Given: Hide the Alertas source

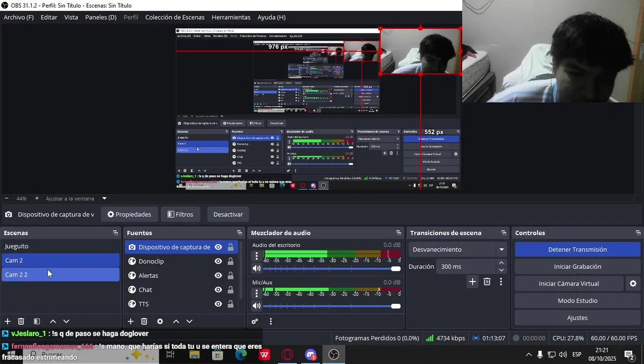Looking at the screenshot, I should tap(218, 276).
